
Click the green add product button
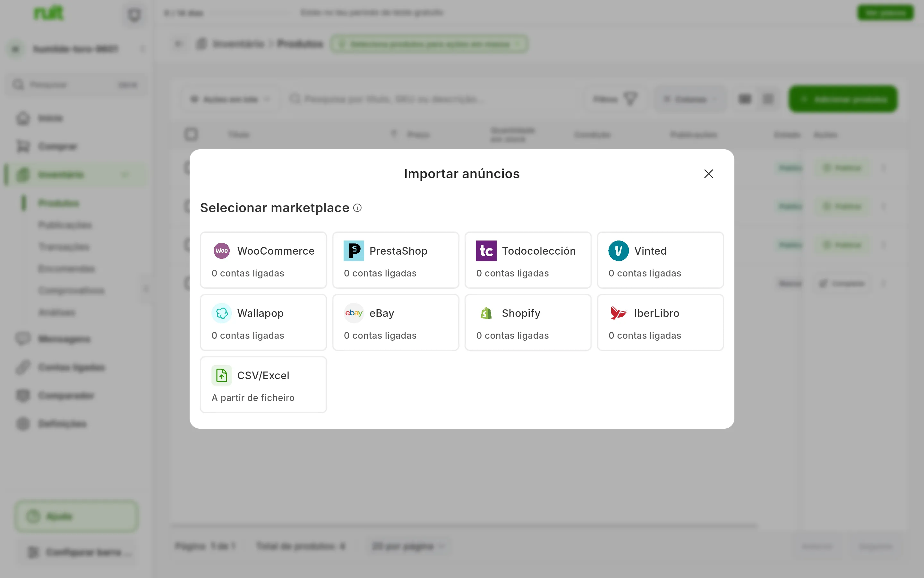point(843,100)
